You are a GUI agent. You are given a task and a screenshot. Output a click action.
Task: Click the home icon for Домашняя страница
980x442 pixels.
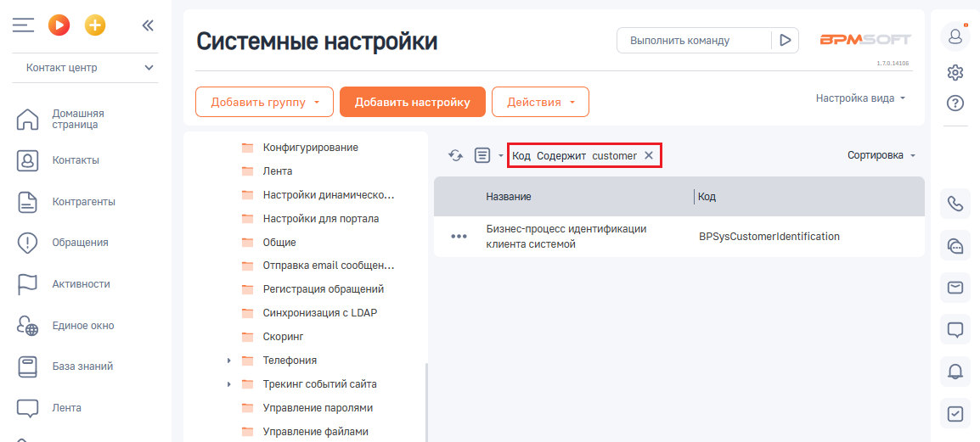pos(27,120)
